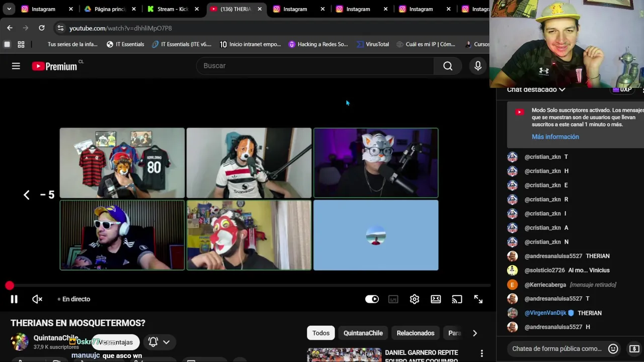The height and width of the screenshot is (362, 644).
Task: Switch to the Página principal tab
Action: [110, 9]
